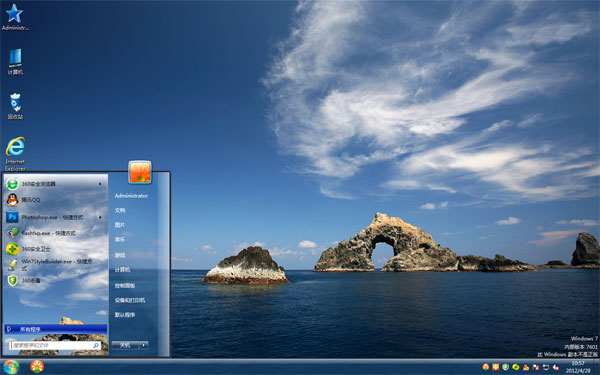600x375 pixels.
Task: Open 所有程序 (All Programs) list
Action: pyautogui.click(x=56, y=329)
